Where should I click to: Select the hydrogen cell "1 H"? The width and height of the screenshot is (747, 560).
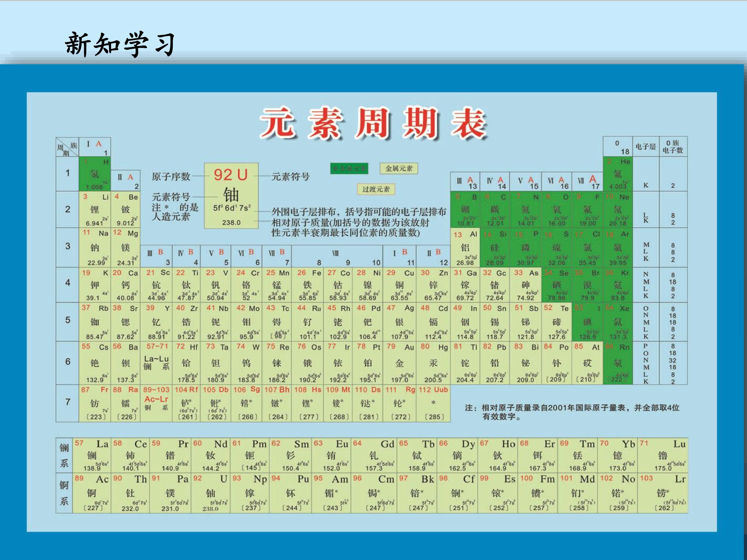pos(95,174)
